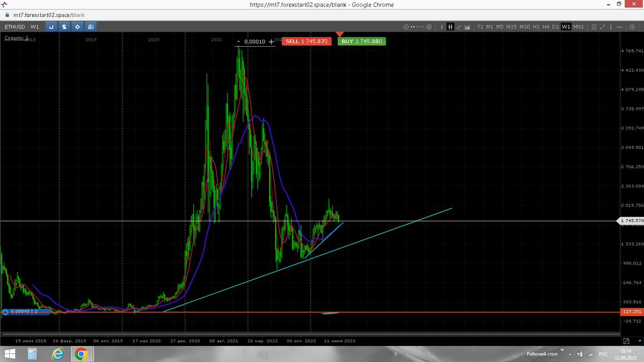Switch to bar chart type

coord(442,27)
